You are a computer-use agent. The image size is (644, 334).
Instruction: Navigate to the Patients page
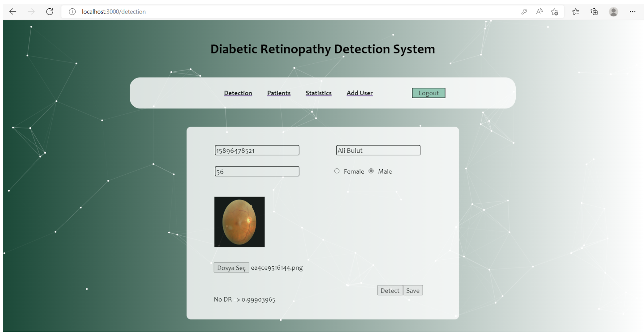[x=278, y=93]
